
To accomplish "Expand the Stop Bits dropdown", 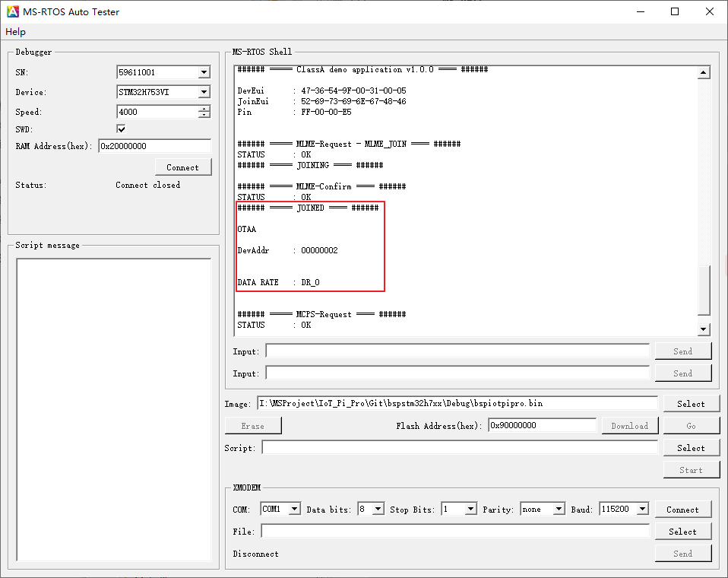I will coord(470,510).
